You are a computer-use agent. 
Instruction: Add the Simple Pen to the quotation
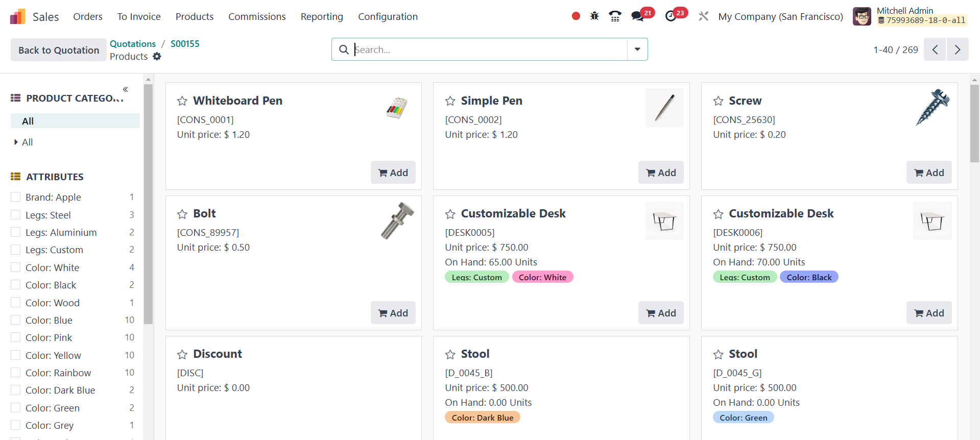[661, 173]
